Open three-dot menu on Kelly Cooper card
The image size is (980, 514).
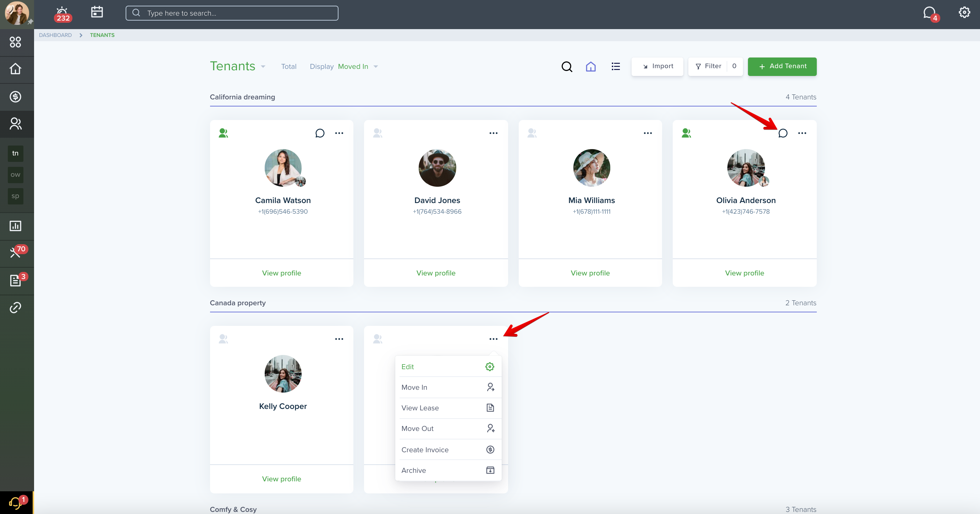(339, 339)
